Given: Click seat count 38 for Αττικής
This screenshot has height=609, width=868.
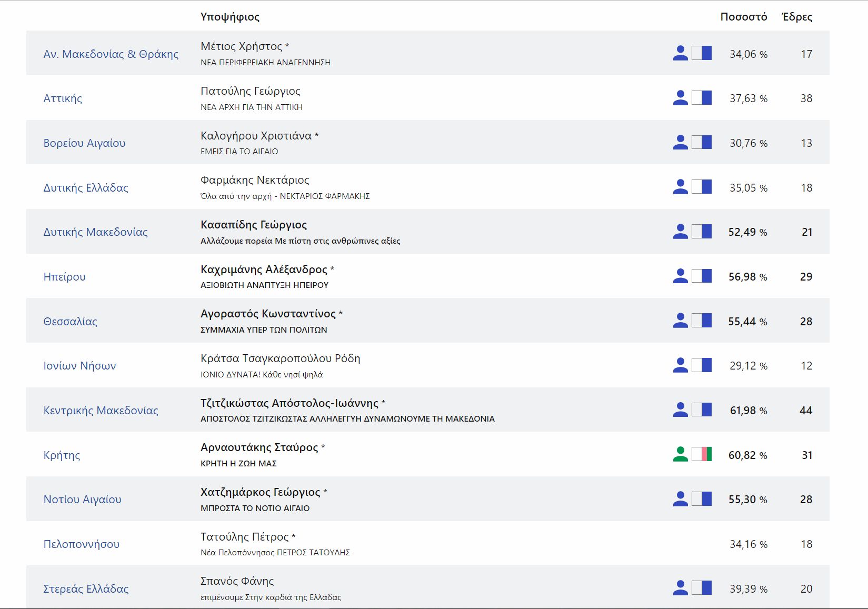Looking at the screenshot, I should coord(806,98).
